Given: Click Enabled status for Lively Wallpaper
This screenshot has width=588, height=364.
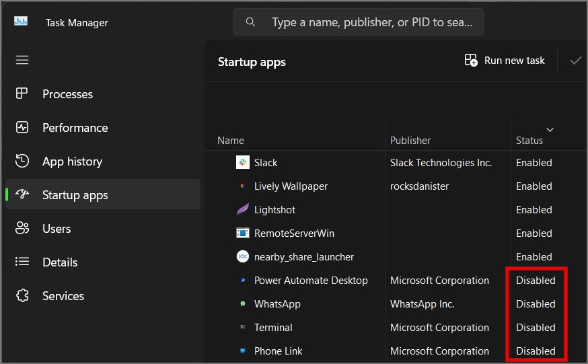Looking at the screenshot, I should pos(534,186).
